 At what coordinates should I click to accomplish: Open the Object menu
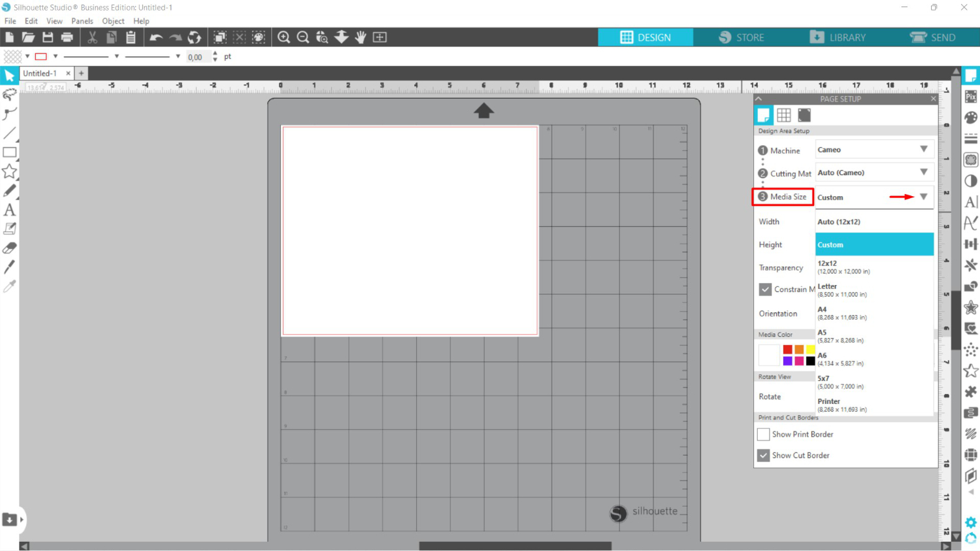pos(113,21)
